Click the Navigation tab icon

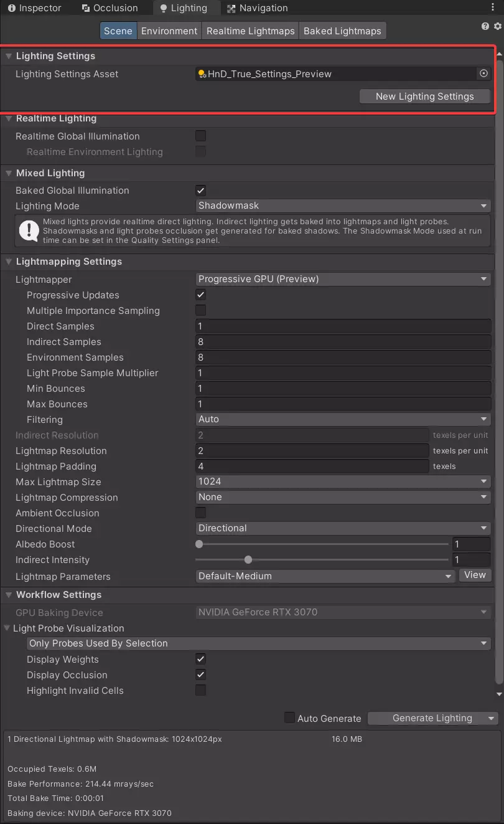[231, 8]
